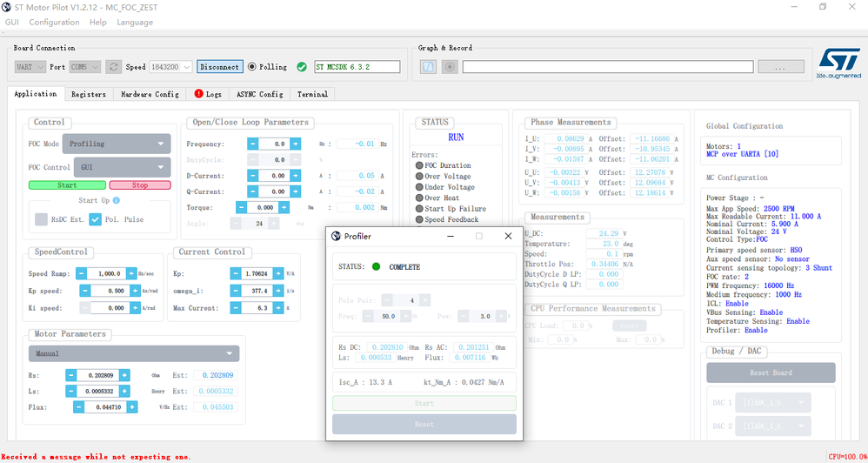This screenshot has height=463, width=868.
Task: Click the Profiler Reset button
Action: click(424, 424)
